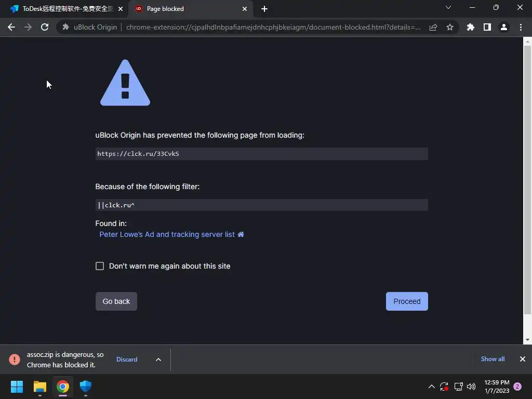Select the Page blocked tab
The width and height of the screenshot is (532, 399).
pyautogui.click(x=190, y=9)
